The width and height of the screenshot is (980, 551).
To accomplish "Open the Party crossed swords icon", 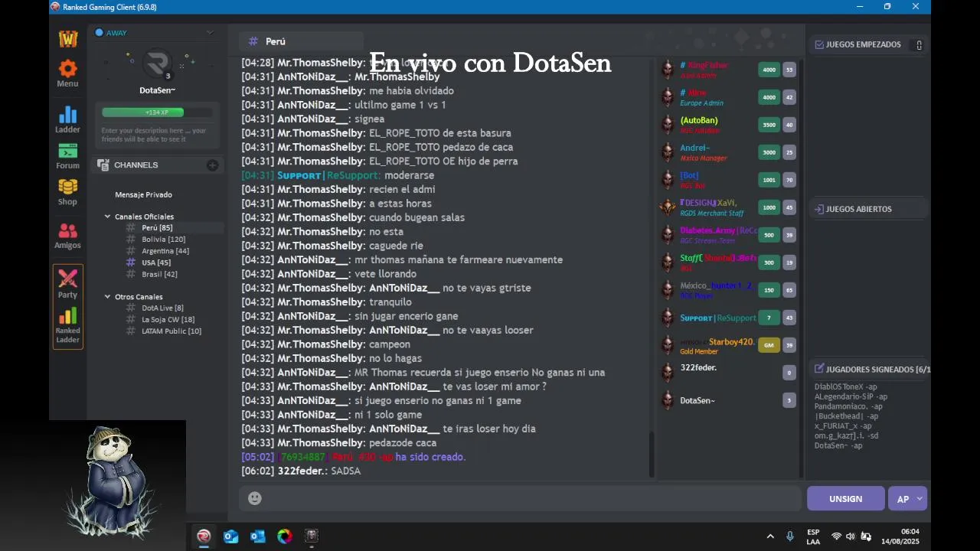I will tap(67, 283).
